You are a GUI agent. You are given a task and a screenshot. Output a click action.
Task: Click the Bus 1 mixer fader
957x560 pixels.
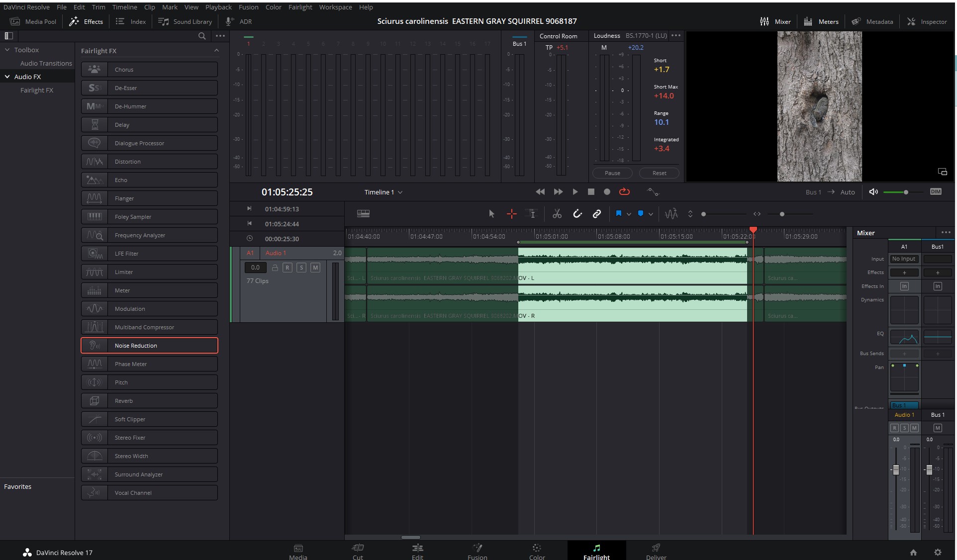(929, 469)
